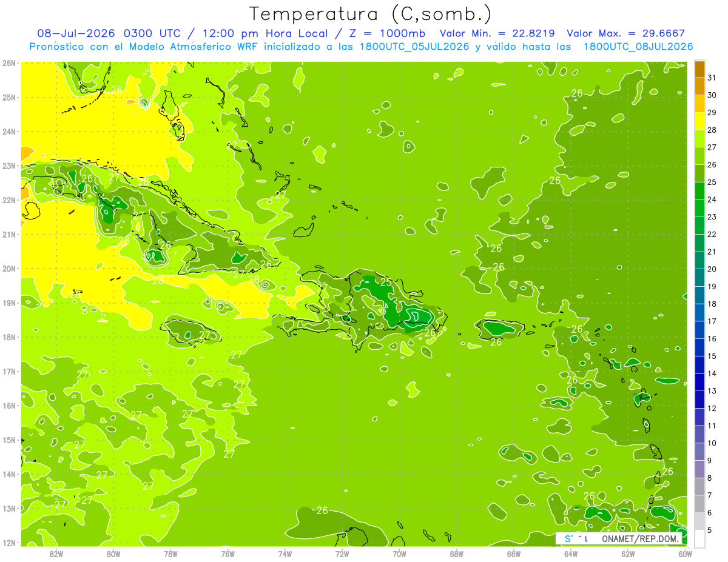
Task: Click the 70W longitude axis label
Action: 399,554
